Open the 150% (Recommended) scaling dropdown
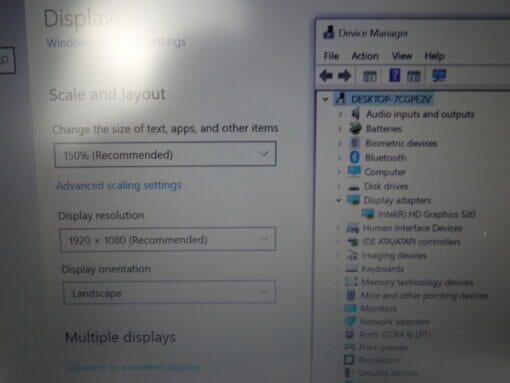 pos(165,154)
